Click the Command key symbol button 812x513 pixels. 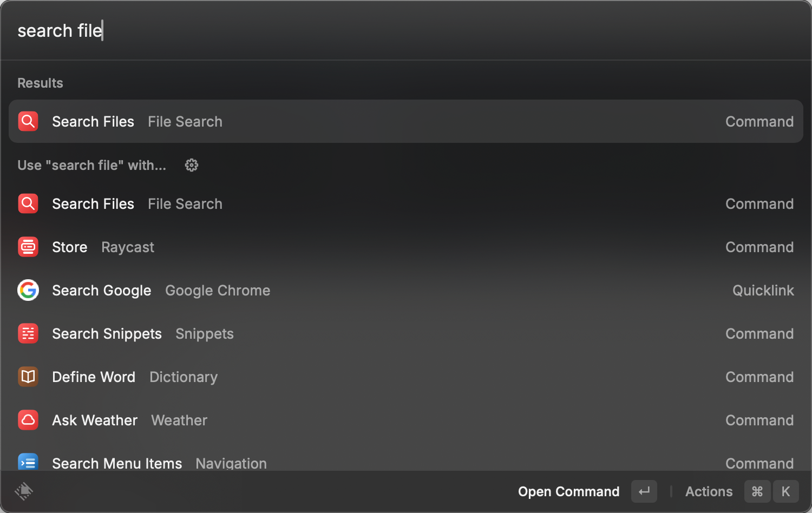pyautogui.click(x=757, y=491)
